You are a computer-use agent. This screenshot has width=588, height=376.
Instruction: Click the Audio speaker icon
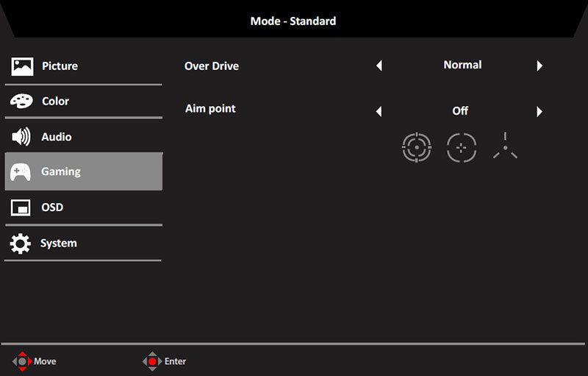[21, 137]
